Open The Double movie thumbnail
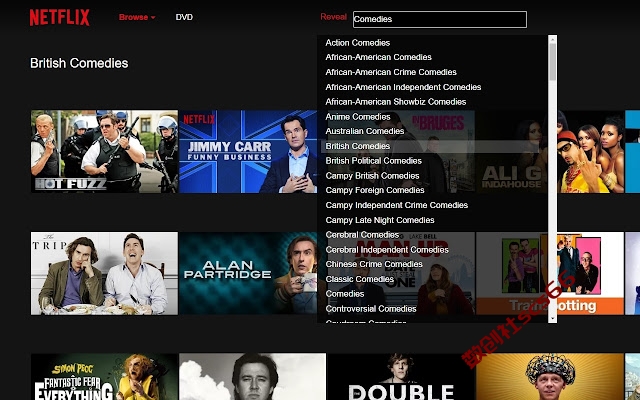 401,377
